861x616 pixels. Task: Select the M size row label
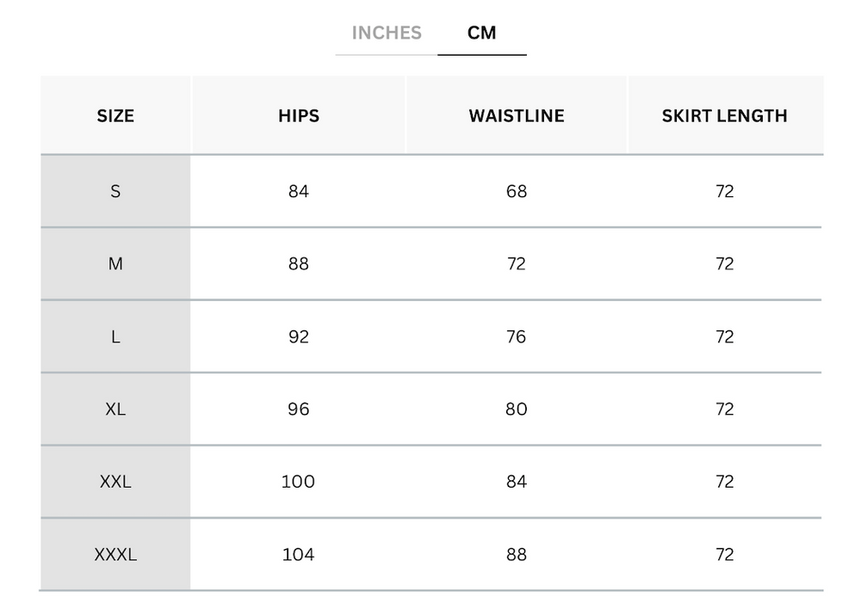point(115,264)
